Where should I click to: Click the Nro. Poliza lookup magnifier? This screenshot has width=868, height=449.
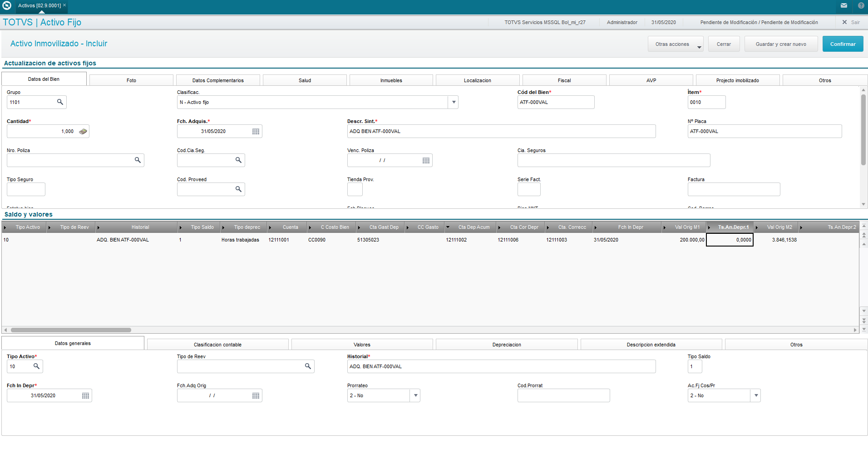pyautogui.click(x=138, y=160)
